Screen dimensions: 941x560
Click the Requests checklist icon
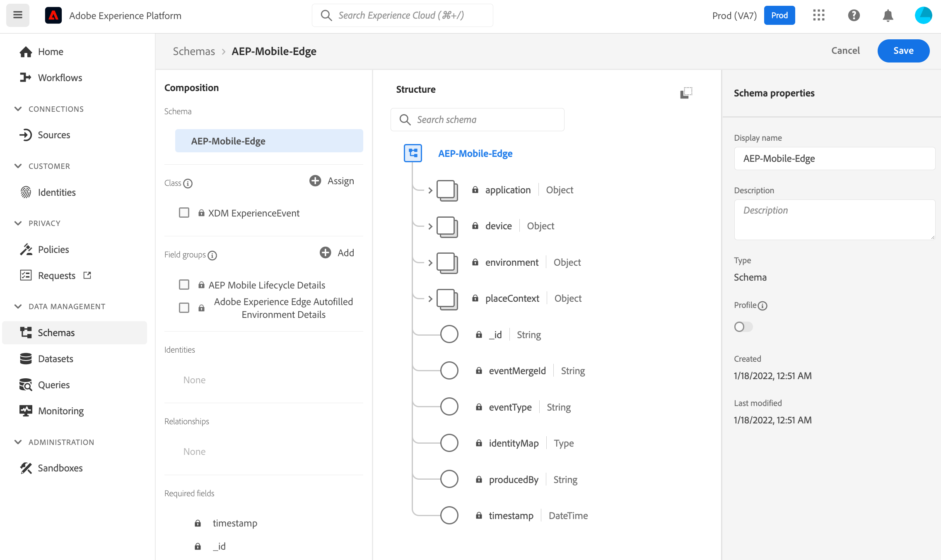26,275
